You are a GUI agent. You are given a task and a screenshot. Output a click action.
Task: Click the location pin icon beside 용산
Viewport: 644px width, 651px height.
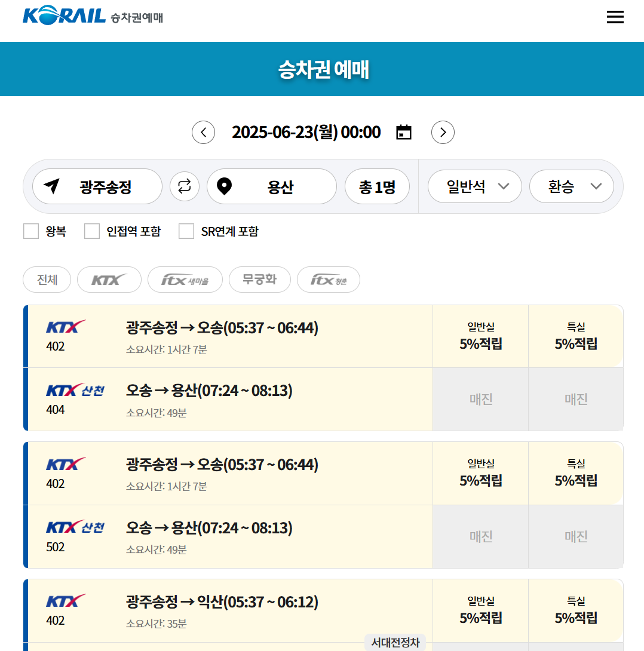pyautogui.click(x=224, y=186)
